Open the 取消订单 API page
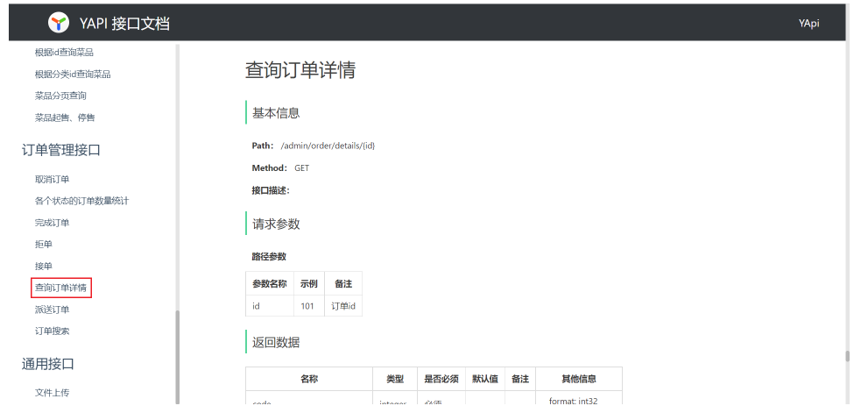The height and width of the screenshot is (413, 868). 52,179
